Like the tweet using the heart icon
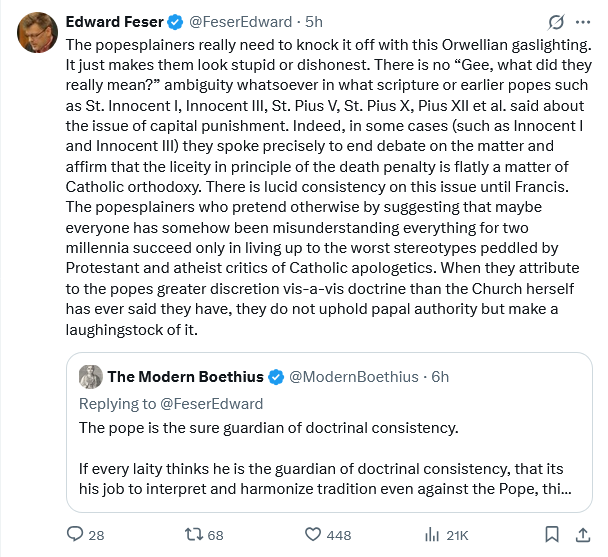Screen dimensions: 608x557 point(313,535)
